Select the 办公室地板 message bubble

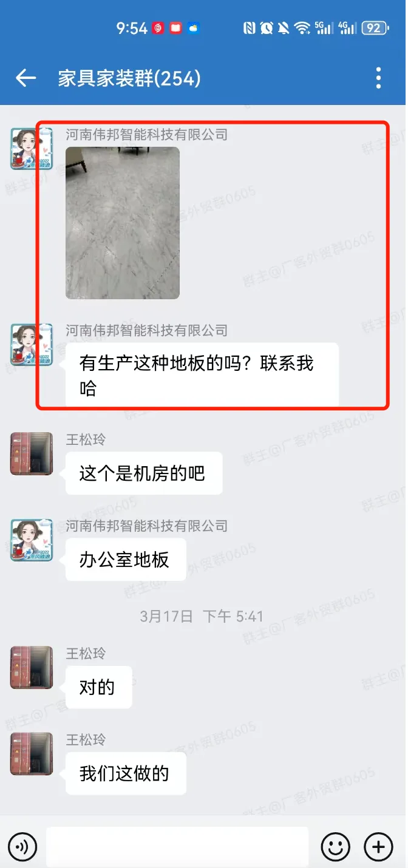pyautogui.click(x=126, y=560)
